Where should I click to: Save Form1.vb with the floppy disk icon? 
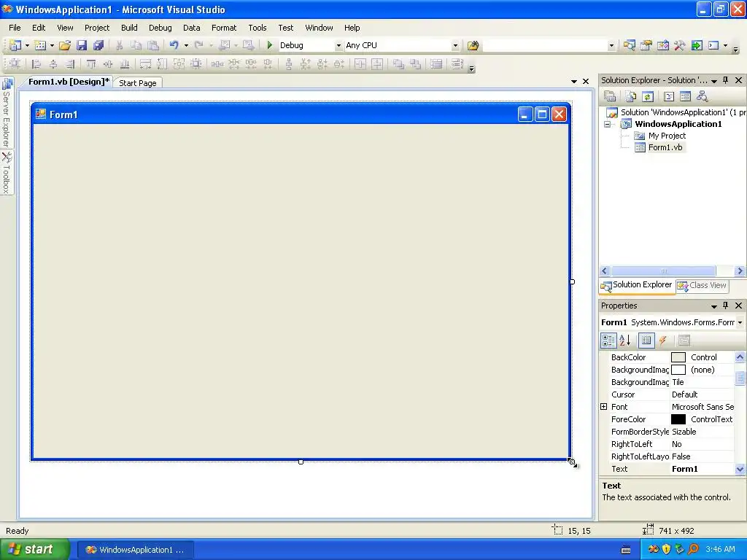[x=82, y=45]
